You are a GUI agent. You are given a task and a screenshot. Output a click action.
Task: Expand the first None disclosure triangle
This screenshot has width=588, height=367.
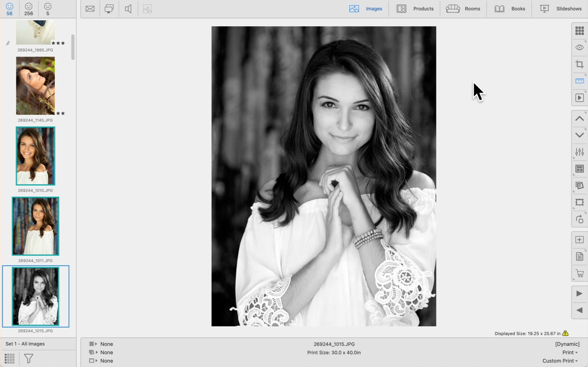pyautogui.click(x=96, y=344)
